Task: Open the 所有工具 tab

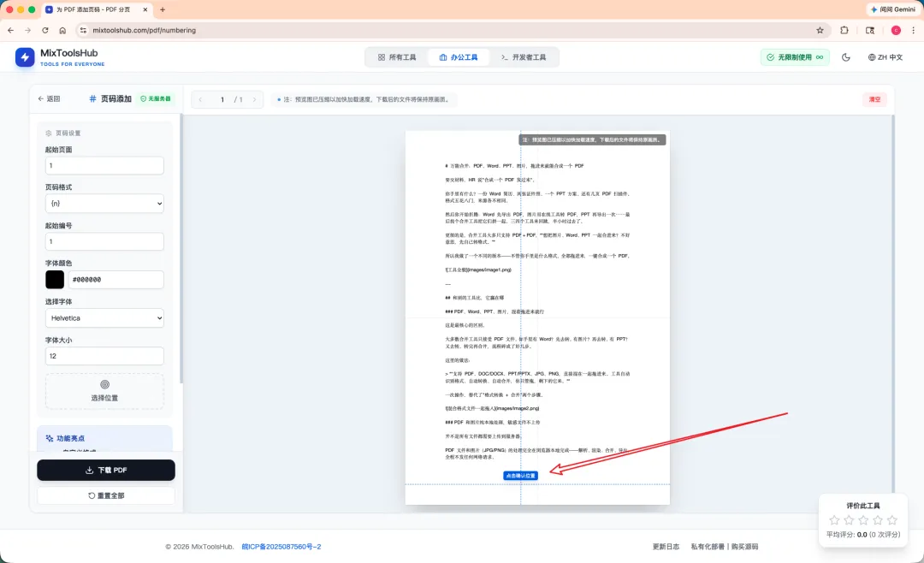Action: [x=397, y=57]
